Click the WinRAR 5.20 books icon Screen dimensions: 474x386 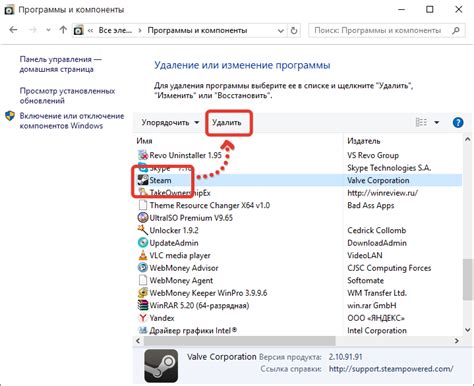143,305
